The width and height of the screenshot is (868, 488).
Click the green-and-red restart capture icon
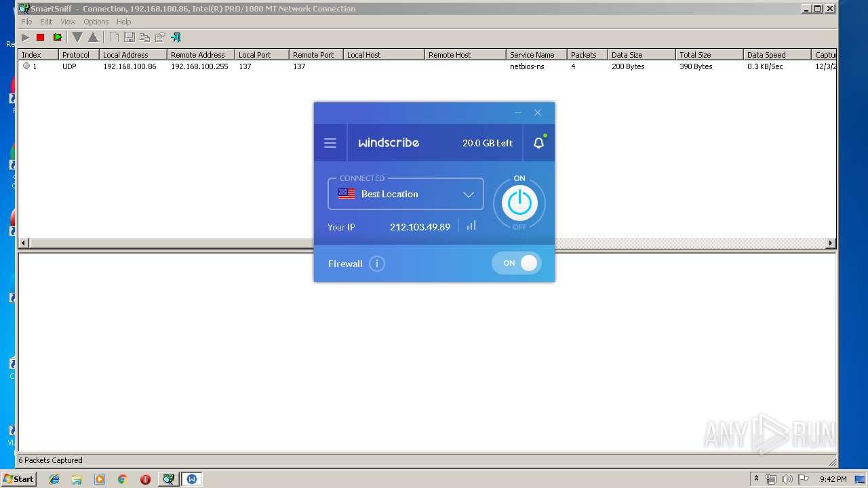tap(58, 37)
